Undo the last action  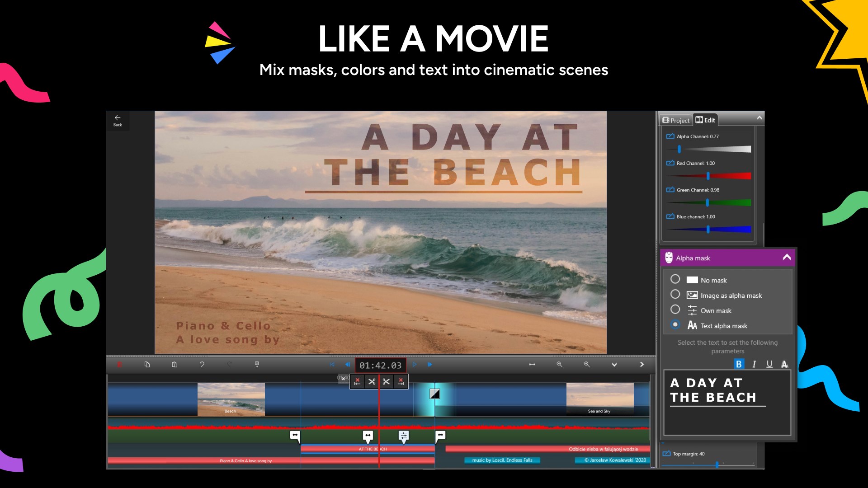click(202, 365)
